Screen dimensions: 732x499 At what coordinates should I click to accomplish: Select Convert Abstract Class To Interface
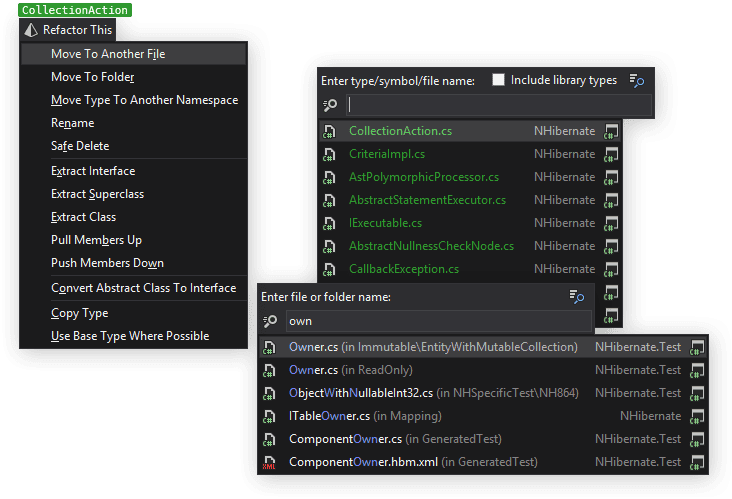click(134, 288)
